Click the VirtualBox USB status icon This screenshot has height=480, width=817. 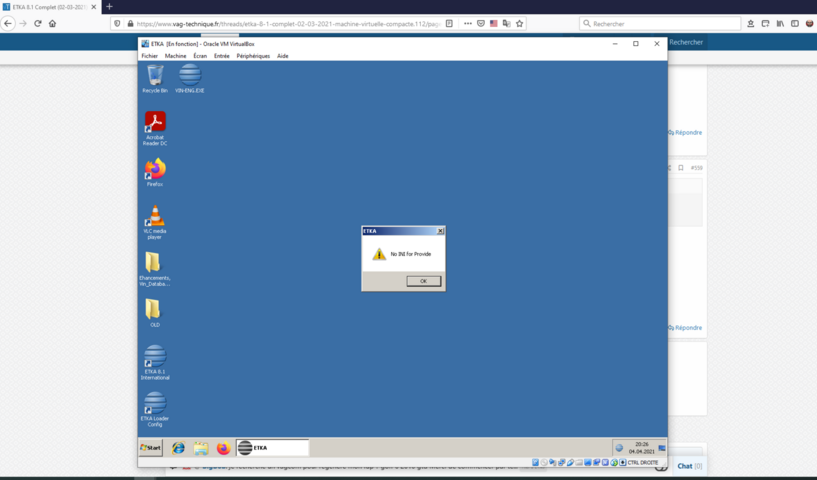click(x=571, y=462)
